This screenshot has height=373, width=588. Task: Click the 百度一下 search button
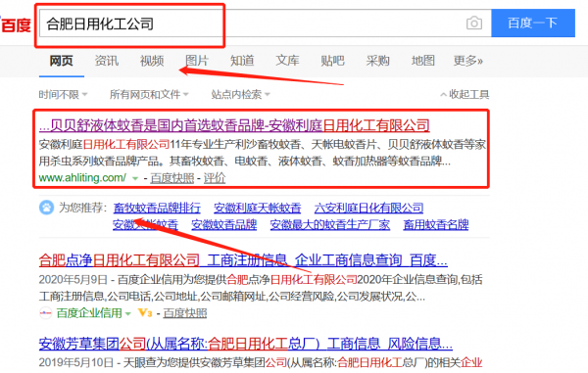click(x=533, y=23)
